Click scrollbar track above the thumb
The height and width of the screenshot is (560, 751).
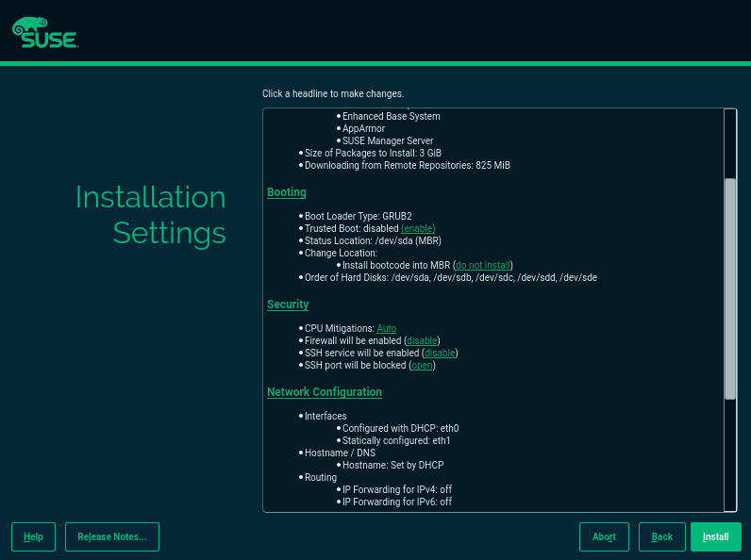point(730,143)
